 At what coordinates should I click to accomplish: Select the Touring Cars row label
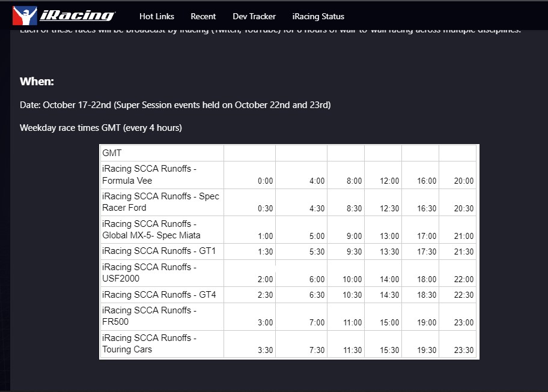tap(149, 343)
